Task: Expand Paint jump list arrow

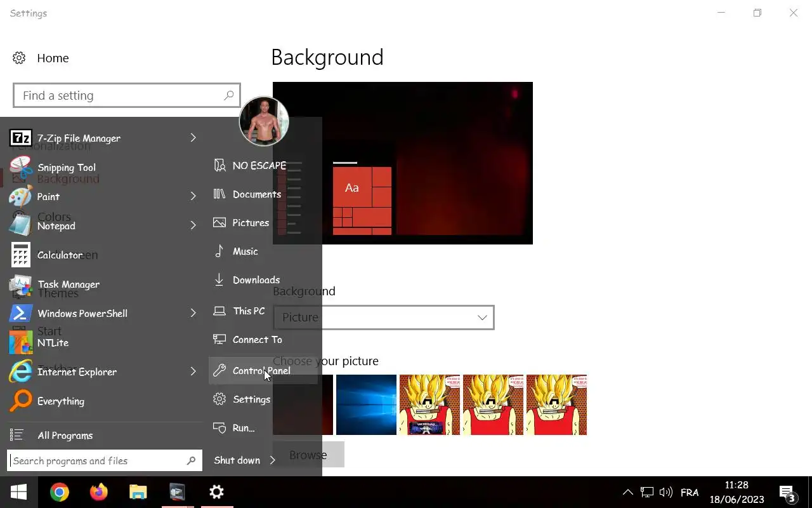Action: 193,196
